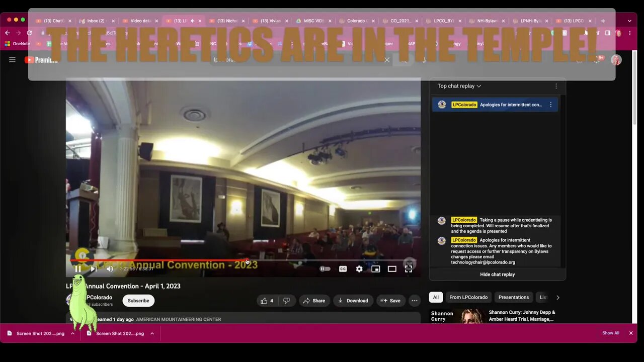Screen dimensions: 644x362
Task: Click pinned LPColorado chat message
Action: (x=495, y=105)
